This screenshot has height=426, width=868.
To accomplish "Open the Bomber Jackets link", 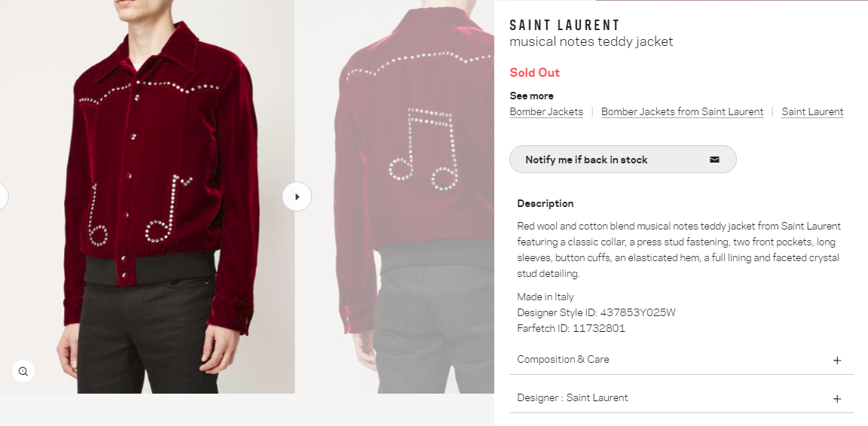I will (546, 111).
